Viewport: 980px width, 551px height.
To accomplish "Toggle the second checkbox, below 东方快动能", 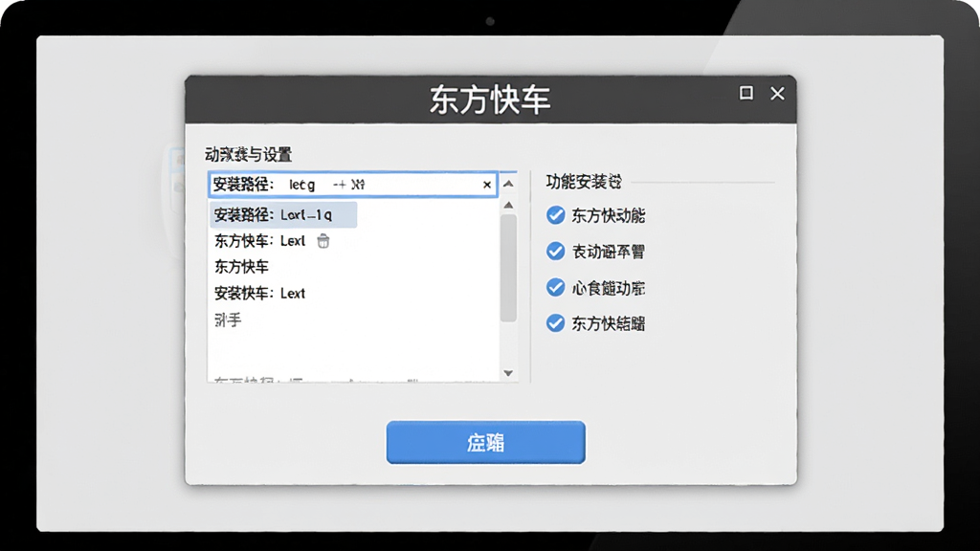I will pyautogui.click(x=555, y=252).
